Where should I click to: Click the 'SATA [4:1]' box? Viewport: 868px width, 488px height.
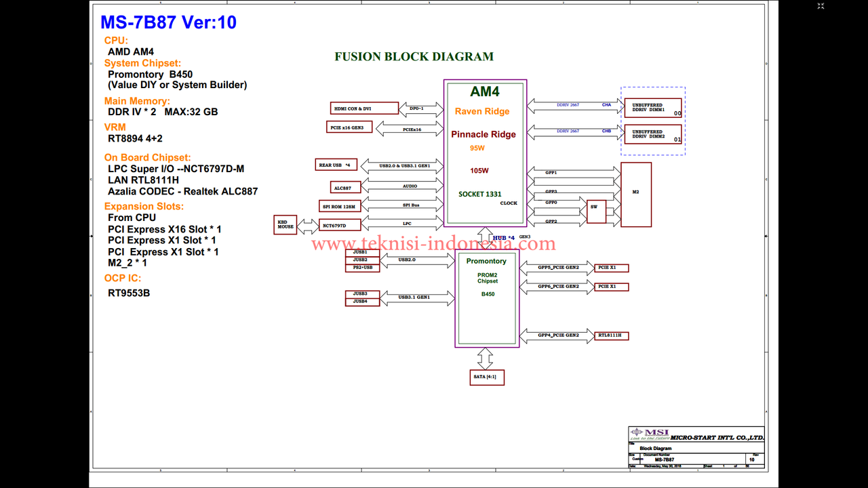487,378
